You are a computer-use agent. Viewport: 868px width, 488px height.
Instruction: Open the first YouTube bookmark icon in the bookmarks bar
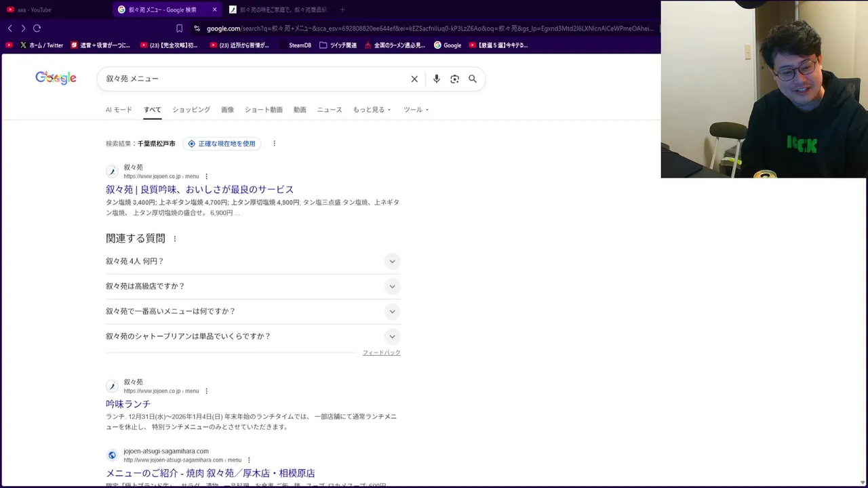click(x=9, y=45)
